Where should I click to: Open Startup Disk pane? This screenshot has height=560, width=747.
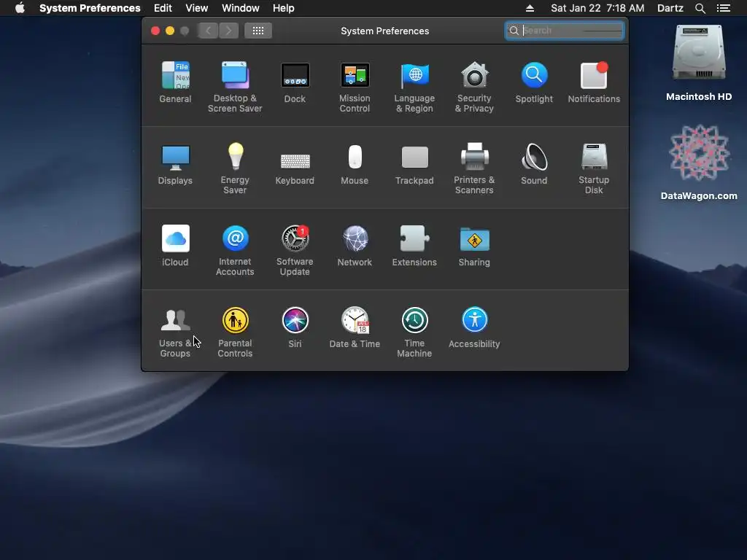[x=594, y=168]
